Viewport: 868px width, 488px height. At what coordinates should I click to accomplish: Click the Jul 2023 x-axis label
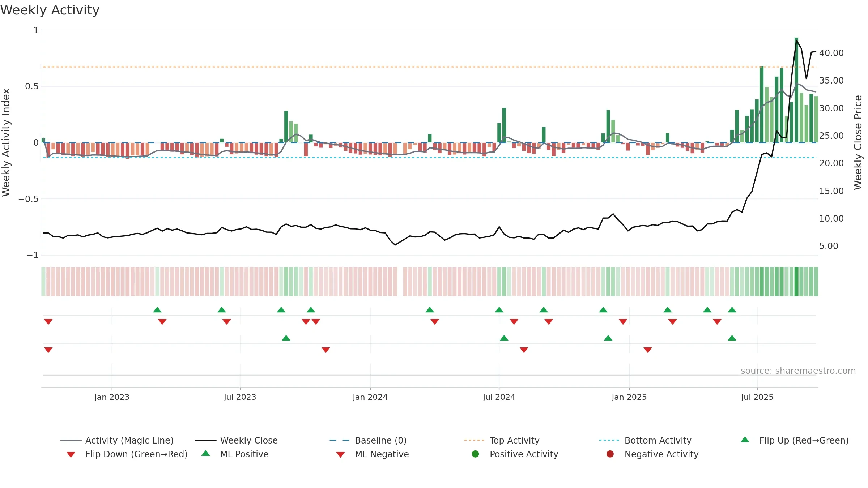240,397
